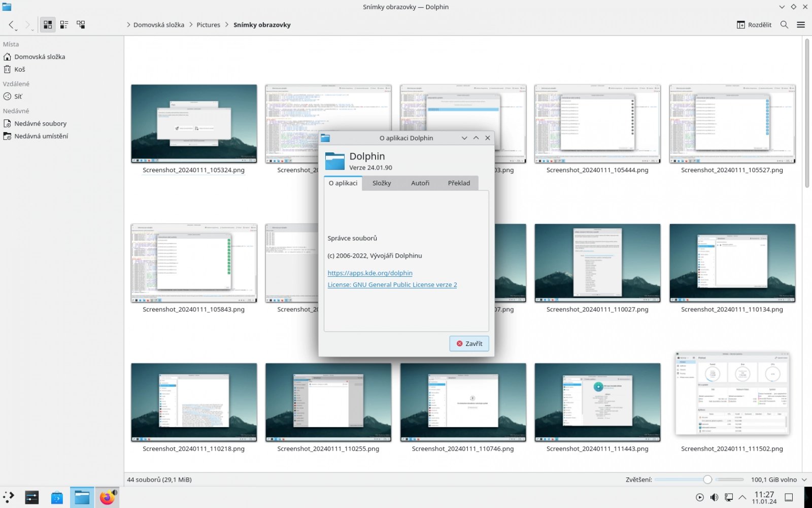Open the hamburger menu

coord(801,24)
